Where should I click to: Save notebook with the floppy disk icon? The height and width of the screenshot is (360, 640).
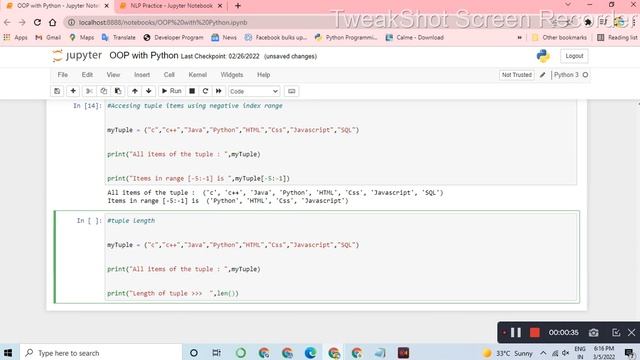tap(57, 91)
